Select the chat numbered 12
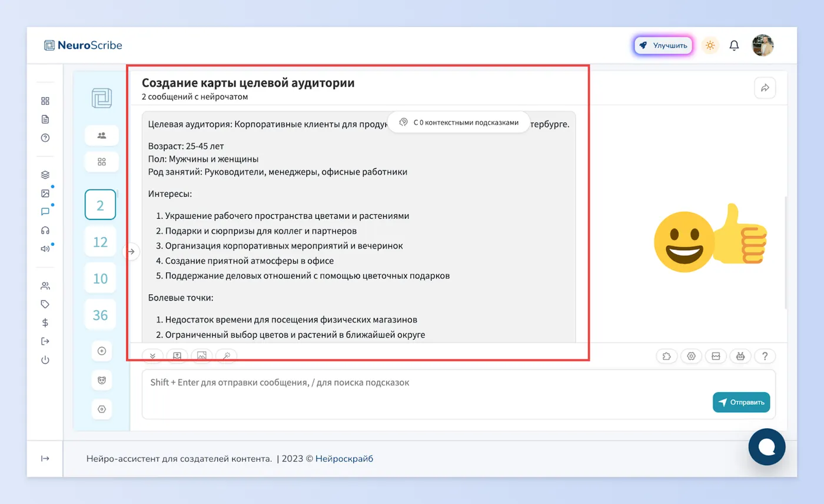 coord(101,242)
